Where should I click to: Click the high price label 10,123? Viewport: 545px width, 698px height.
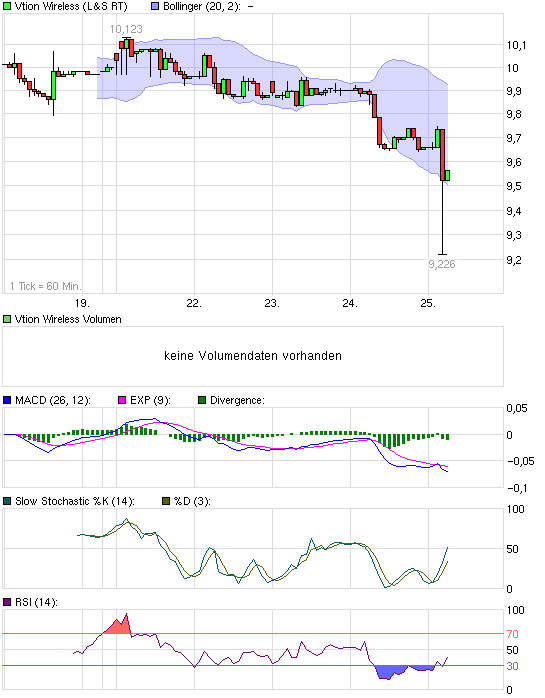point(126,29)
